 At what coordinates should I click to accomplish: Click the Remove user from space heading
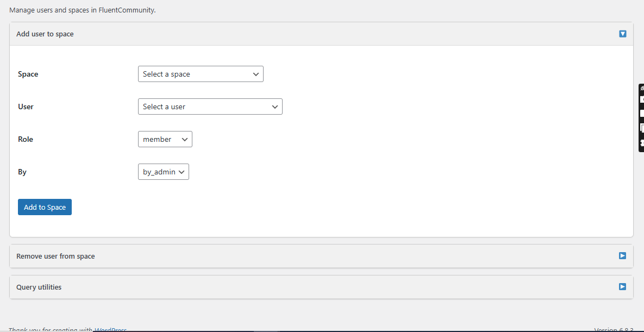click(x=55, y=256)
